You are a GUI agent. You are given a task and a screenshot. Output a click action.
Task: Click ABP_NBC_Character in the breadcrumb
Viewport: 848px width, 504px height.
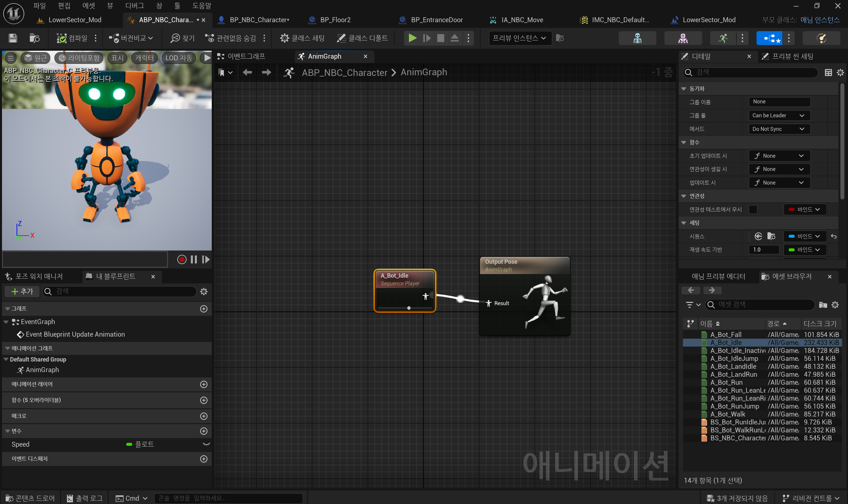point(344,72)
